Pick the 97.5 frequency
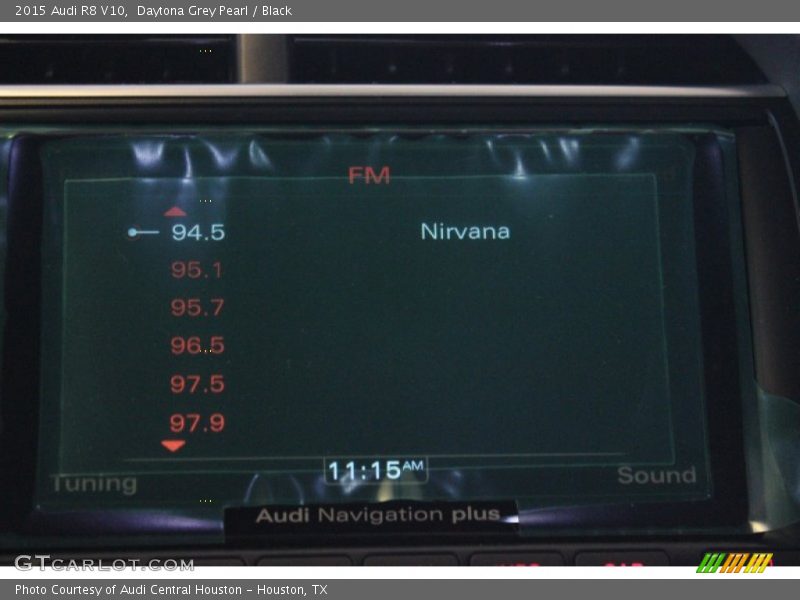This screenshot has width=800, height=600. click(197, 384)
